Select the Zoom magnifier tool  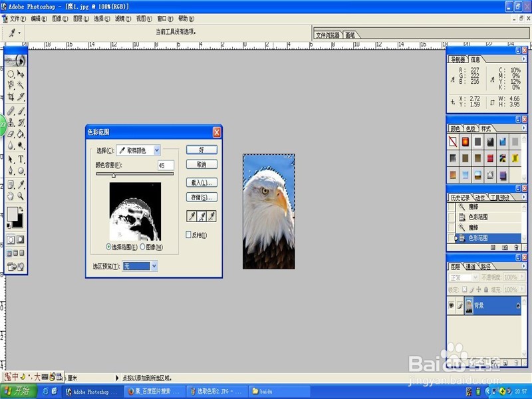(21, 196)
